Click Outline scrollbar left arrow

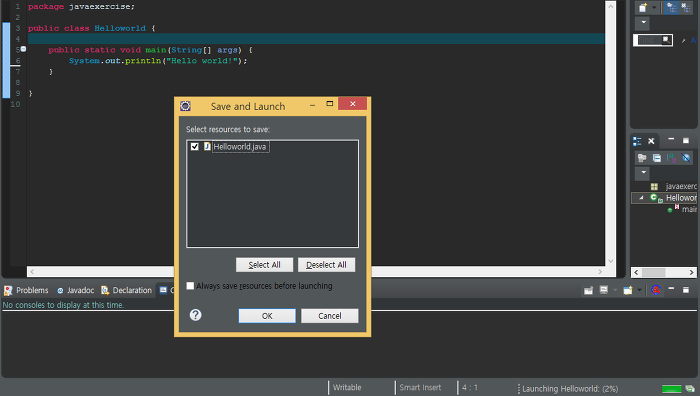pos(636,272)
